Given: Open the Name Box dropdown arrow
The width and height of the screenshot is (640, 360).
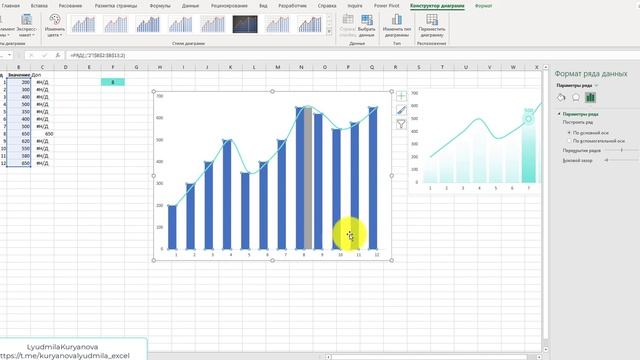Looking at the screenshot, I should click(9, 55).
